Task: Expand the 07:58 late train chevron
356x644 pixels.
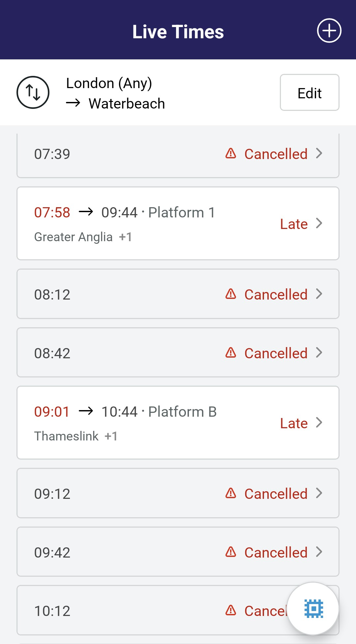Action: pos(319,223)
